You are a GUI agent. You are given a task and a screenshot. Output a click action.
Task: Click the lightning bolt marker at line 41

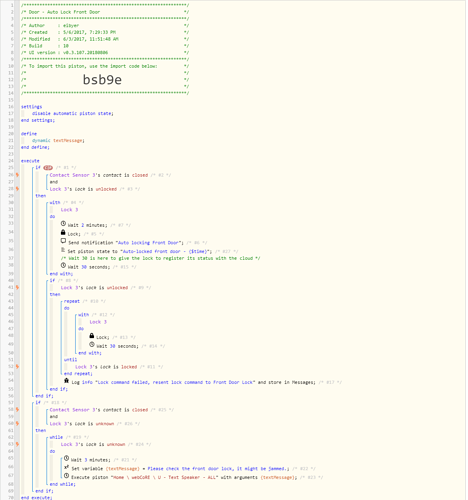(17, 287)
